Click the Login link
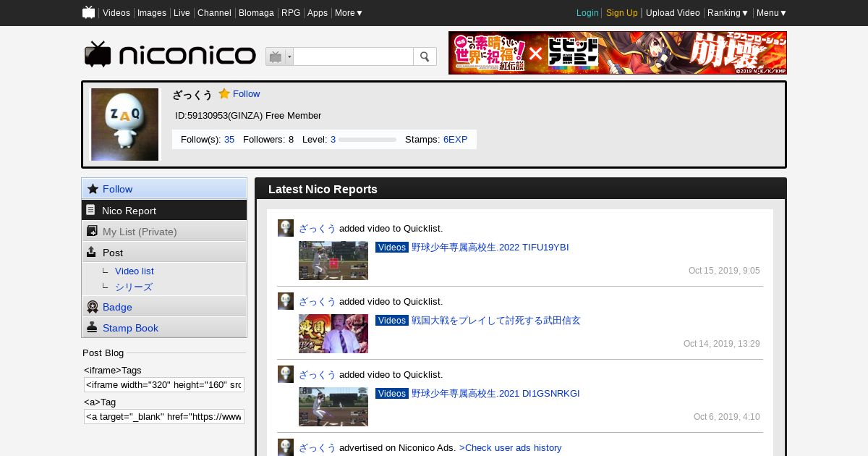Viewport: 868px width, 456px height. [x=587, y=13]
